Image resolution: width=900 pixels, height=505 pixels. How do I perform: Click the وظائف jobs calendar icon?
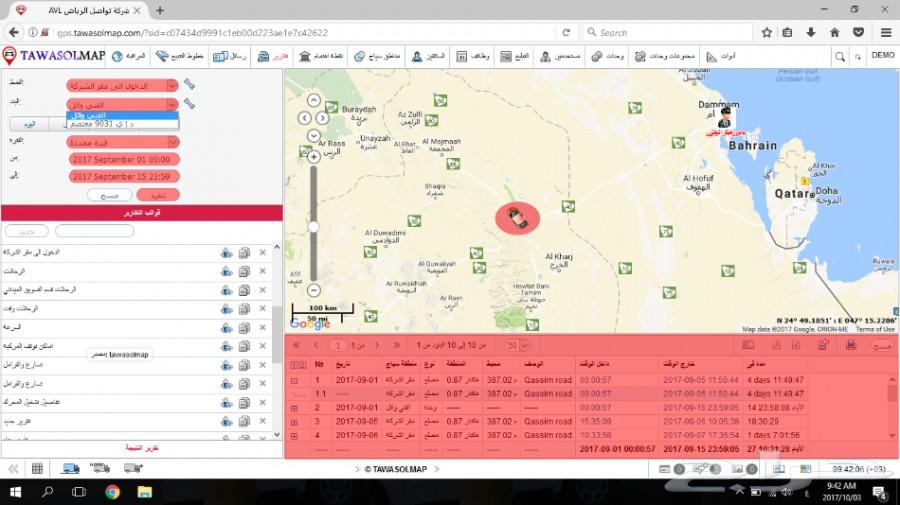click(461, 56)
